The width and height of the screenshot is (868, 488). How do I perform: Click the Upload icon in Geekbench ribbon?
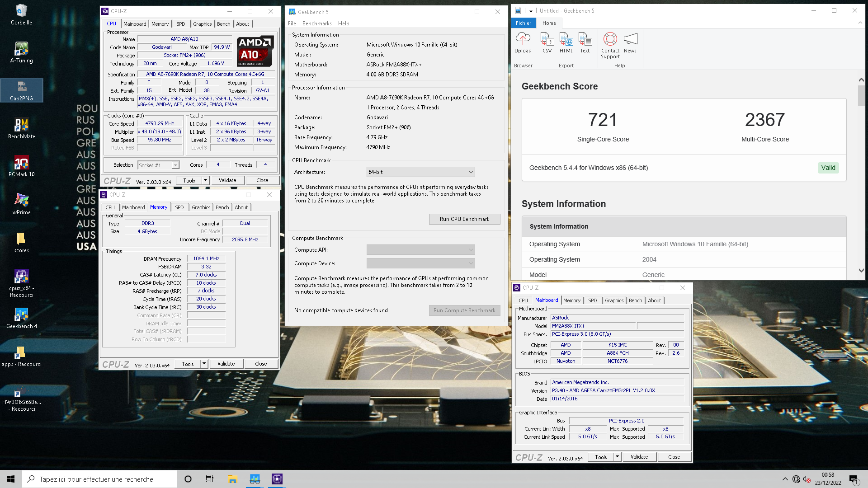pyautogui.click(x=523, y=43)
